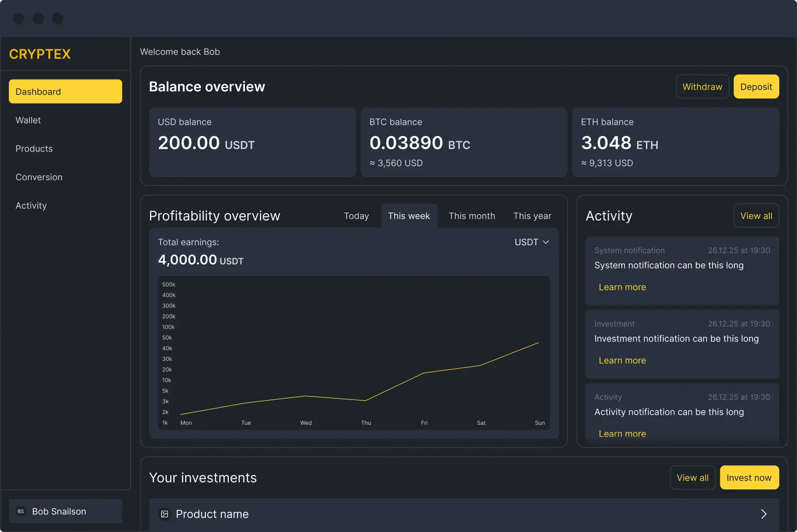The image size is (797, 532).
Task: Click the Deposit button
Action: 756,87
